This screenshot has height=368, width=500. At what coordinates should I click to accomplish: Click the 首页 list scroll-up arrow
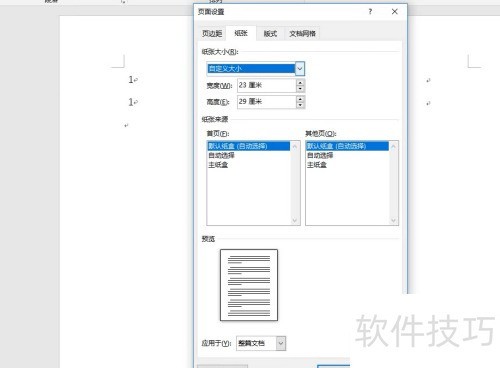click(295, 146)
